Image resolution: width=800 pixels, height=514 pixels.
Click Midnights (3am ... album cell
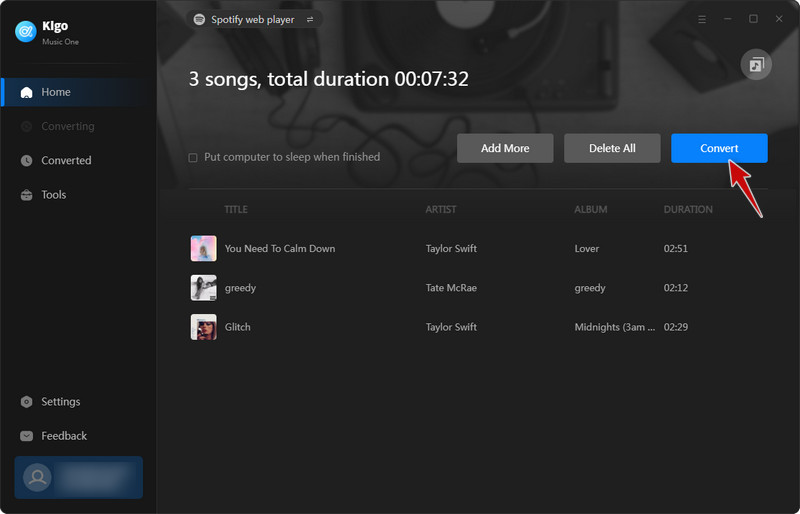(x=615, y=327)
